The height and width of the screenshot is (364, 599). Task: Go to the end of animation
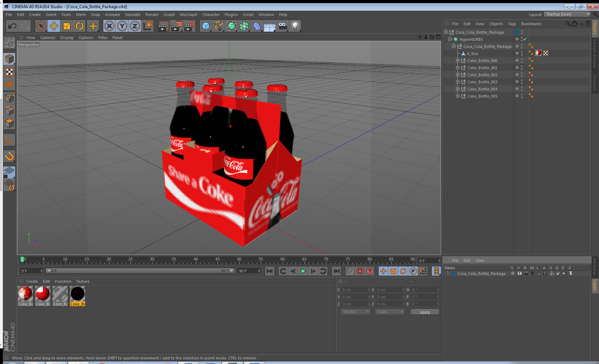coord(336,271)
